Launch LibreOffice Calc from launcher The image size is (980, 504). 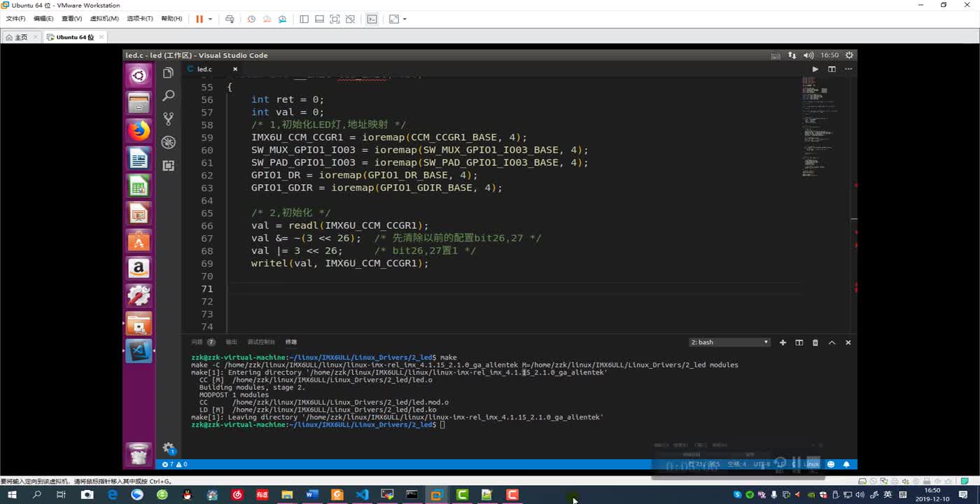coord(139,185)
